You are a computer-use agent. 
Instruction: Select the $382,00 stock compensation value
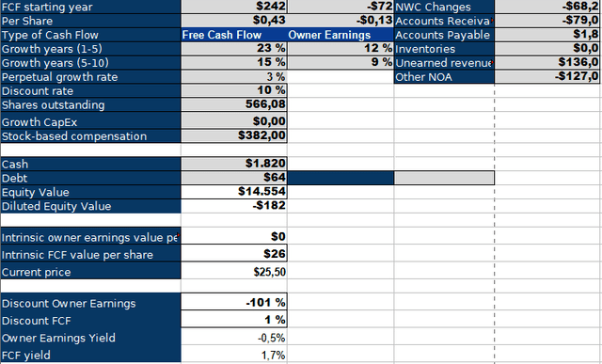(x=234, y=136)
